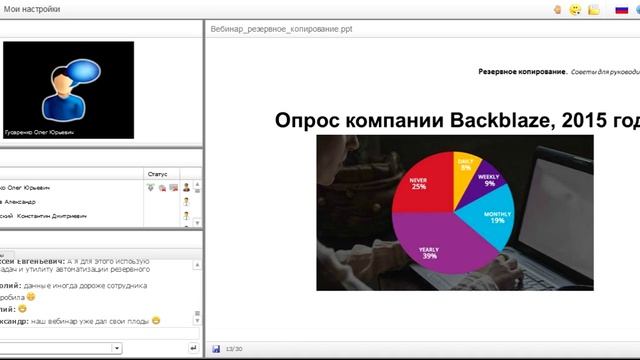Click the chat scroll up arrow
Screen dimensions: 640x360
(197, 265)
